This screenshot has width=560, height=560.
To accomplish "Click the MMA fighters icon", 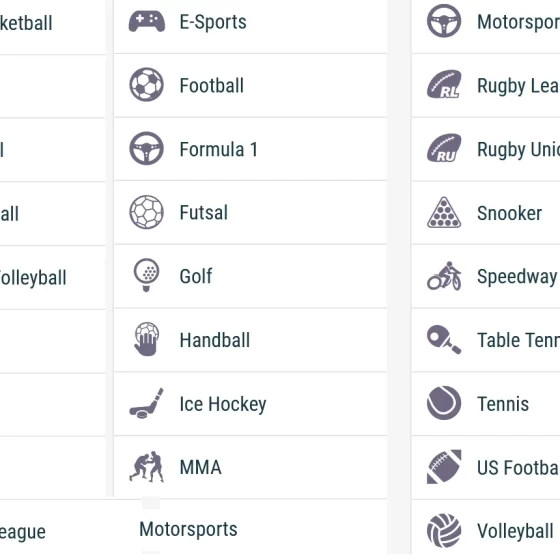I will point(146,467).
